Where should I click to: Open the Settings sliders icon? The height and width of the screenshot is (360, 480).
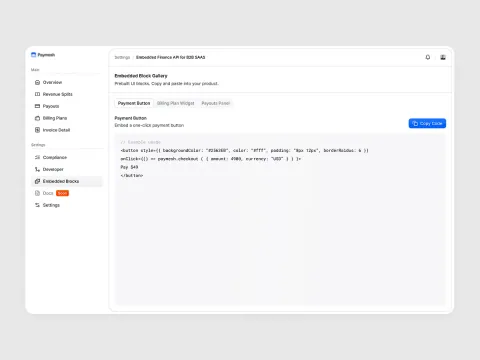(x=37, y=205)
